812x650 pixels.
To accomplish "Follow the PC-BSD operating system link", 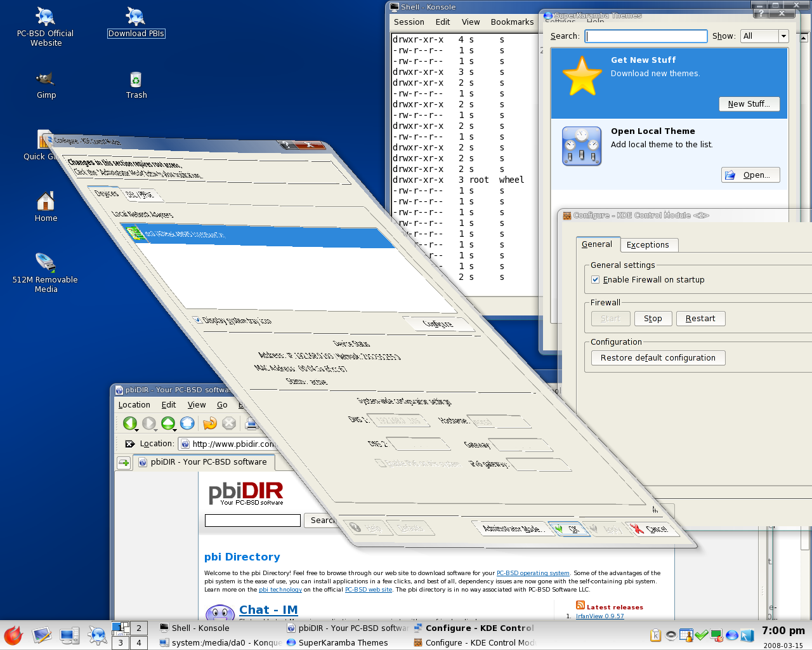I will pyautogui.click(x=533, y=573).
